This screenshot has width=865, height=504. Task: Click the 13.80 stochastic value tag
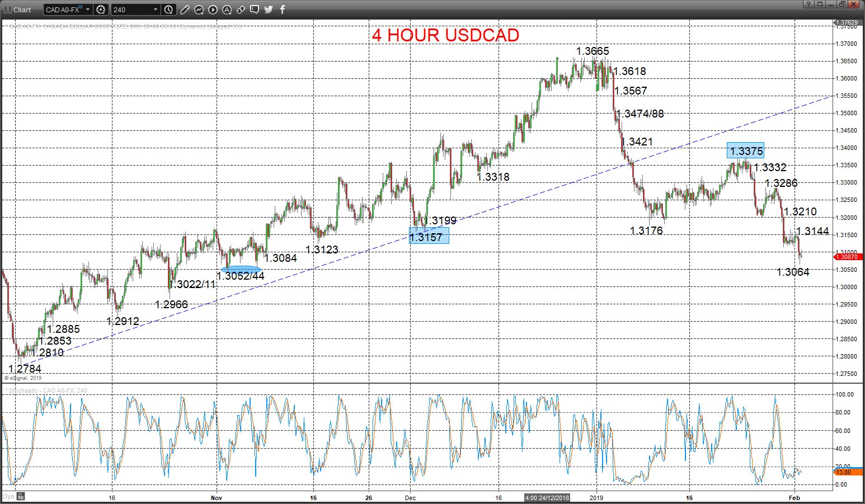pyautogui.click(x=849, y=472)
